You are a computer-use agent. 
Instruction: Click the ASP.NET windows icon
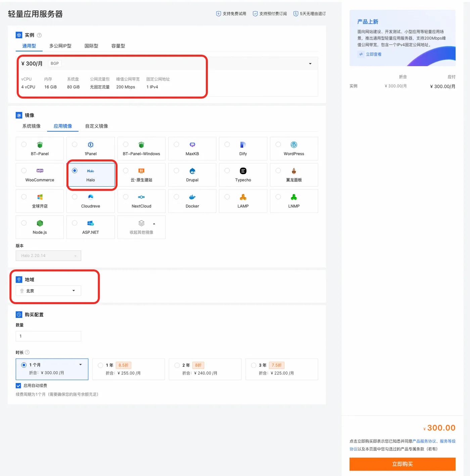click(91, 223)
